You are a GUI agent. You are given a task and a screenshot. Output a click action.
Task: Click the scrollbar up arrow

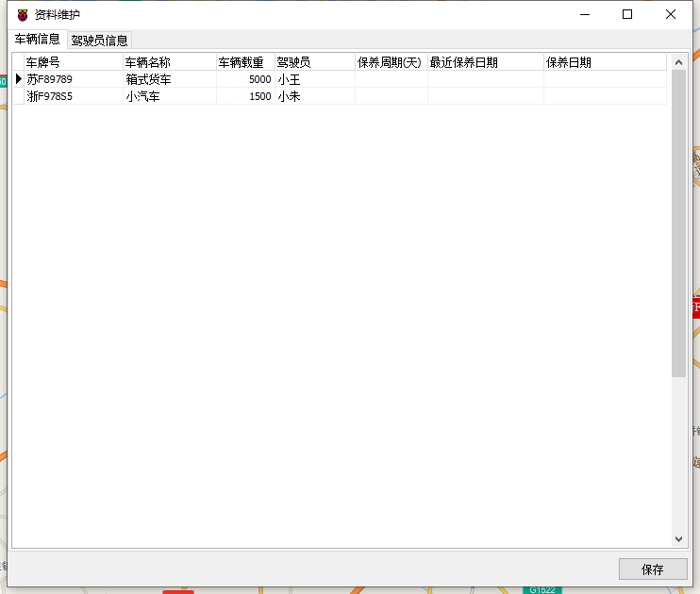tap(678, 62)
